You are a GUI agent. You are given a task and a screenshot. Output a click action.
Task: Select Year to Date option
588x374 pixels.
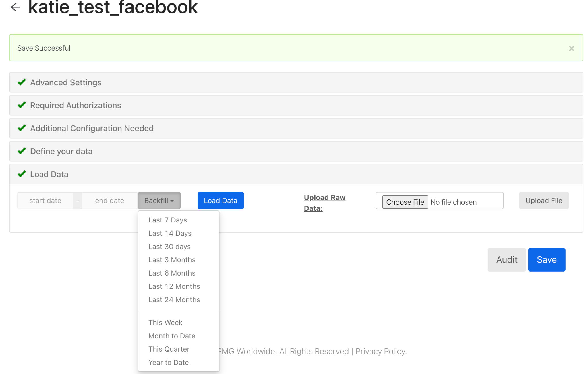pyautogui.click(x=169, y=362)
